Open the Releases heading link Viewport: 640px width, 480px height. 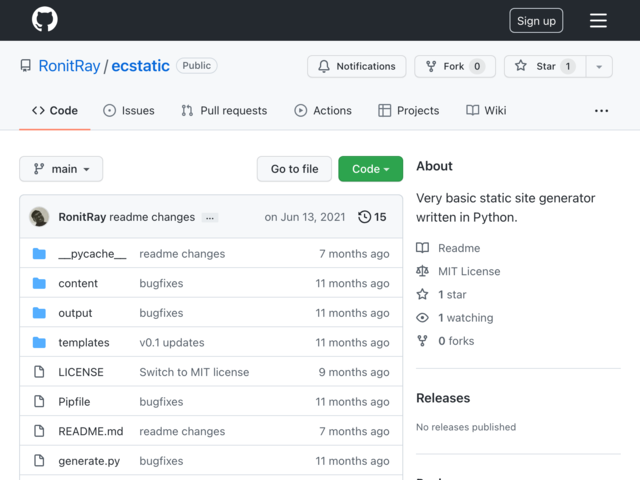click(443, 398)
